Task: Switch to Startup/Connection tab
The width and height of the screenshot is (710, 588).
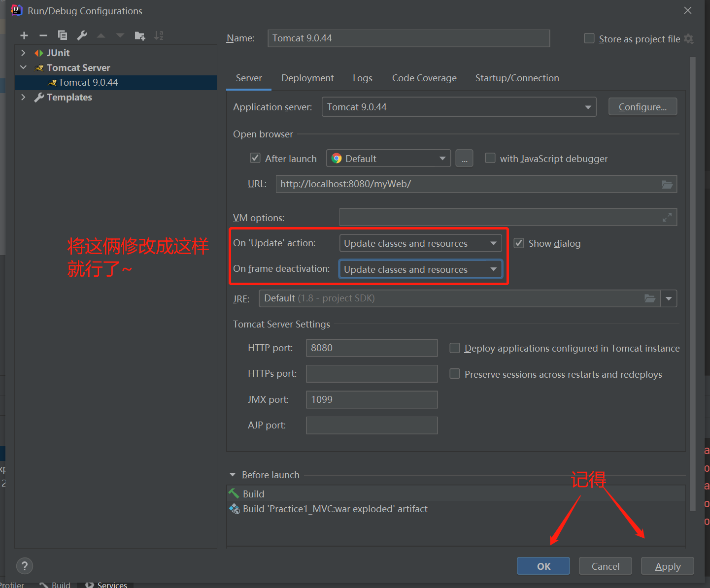Action: tap(517, 78)
